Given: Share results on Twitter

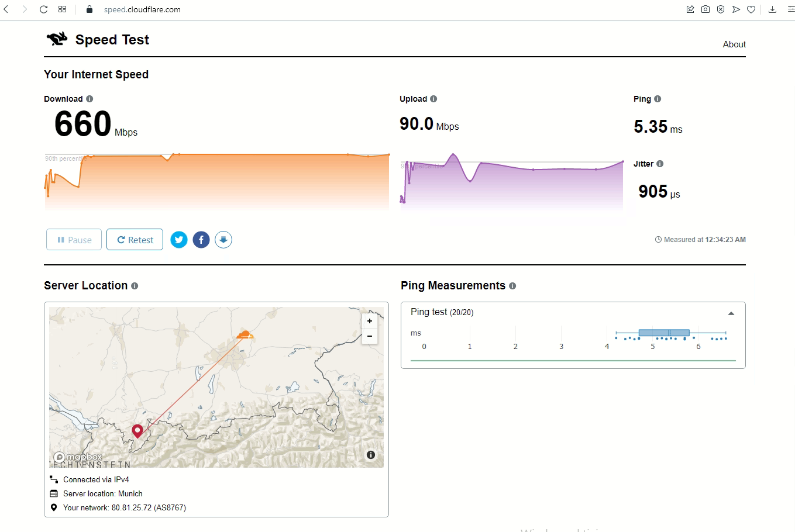Looking at the screenshot, I should [x=179, y=240].
